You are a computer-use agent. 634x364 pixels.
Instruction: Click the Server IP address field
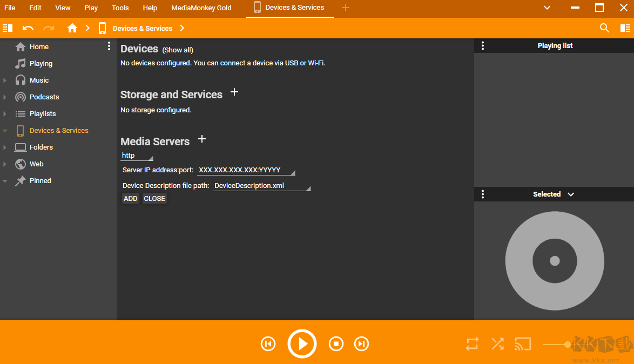[x=246, y=170]
